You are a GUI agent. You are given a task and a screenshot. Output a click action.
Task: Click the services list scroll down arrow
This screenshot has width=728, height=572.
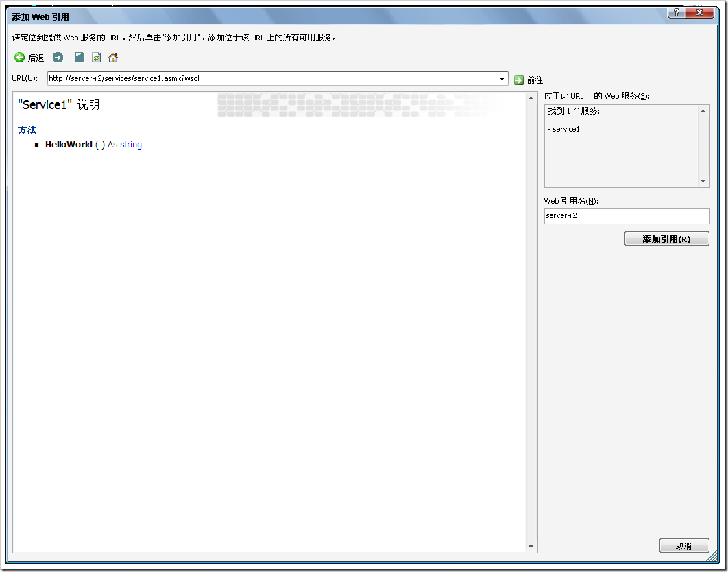[703, 181]
